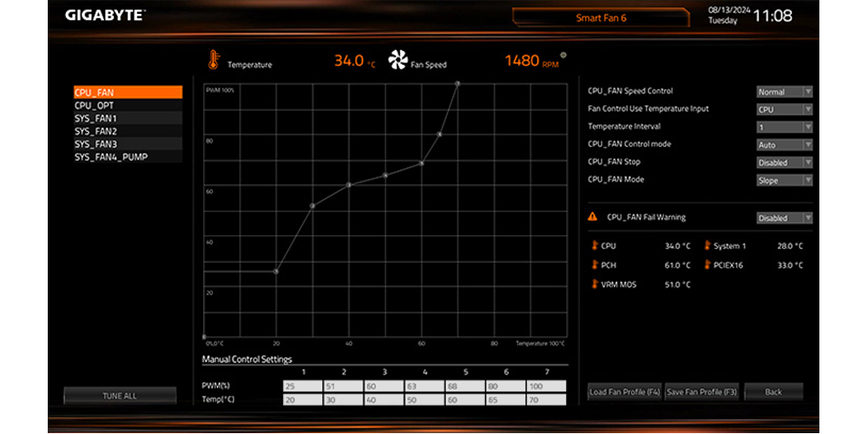Click the thermometer icon next to PCIEX16
Image resolution: width=868 pixels, height=434 pixels.
point(707,265)
